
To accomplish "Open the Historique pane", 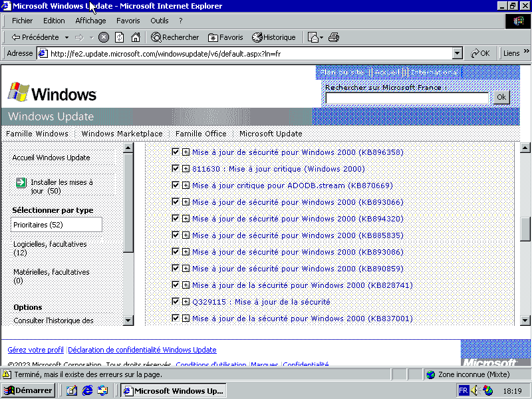I will (x=274, y=37).
